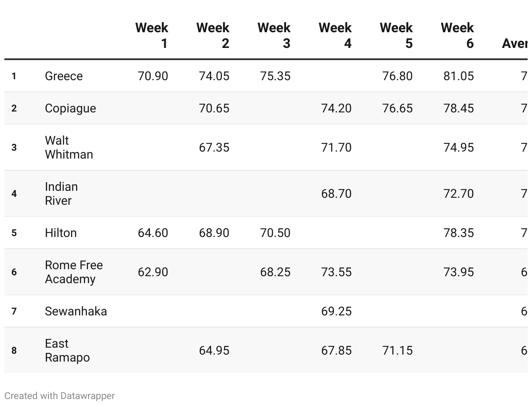Click Hilton's Week 1 score 64.60
This screenshot has height=406, width=532.
153,233
